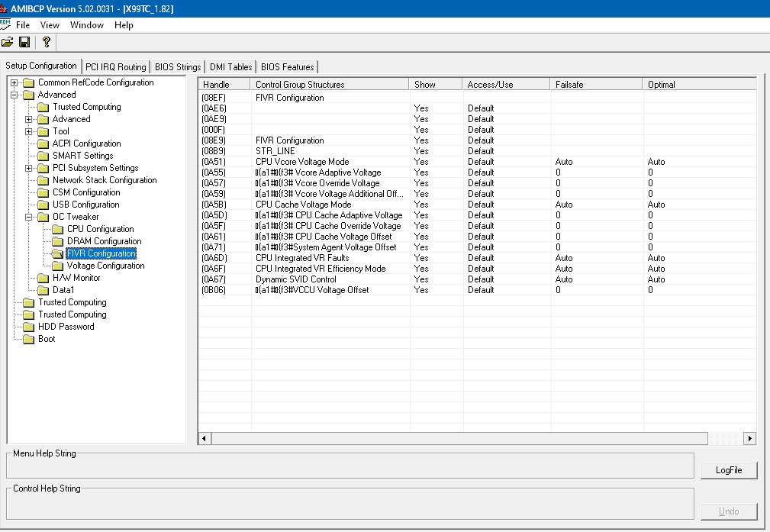The width and height of the screenshot is (770, 532).
Task: Select H/W Monitor in the tree
Action: (76, 278)
